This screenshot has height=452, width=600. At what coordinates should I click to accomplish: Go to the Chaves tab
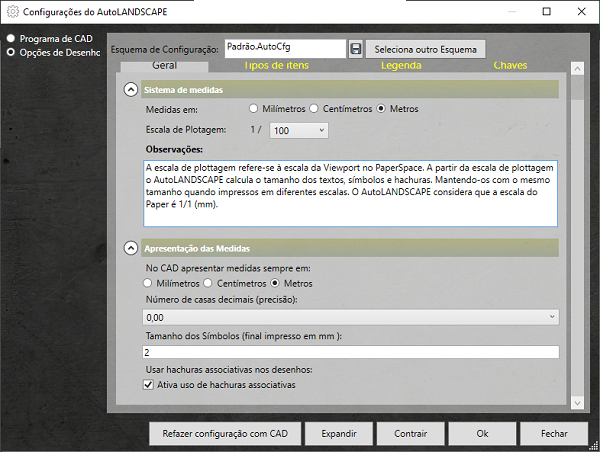pyautogui.click(x=510, y=66)
